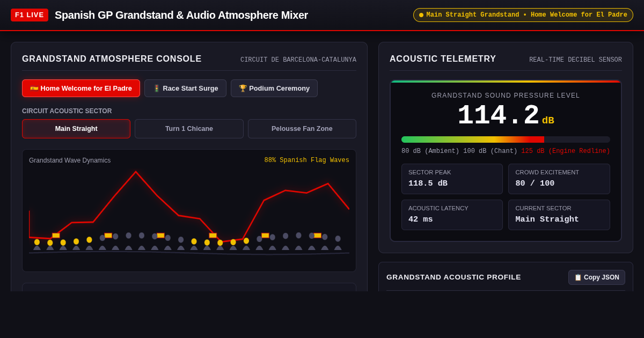Click the Grandstand Sound Pressure Level label
Screen dimensions: 644x338
pyautogui.click(x=506, y=95)
